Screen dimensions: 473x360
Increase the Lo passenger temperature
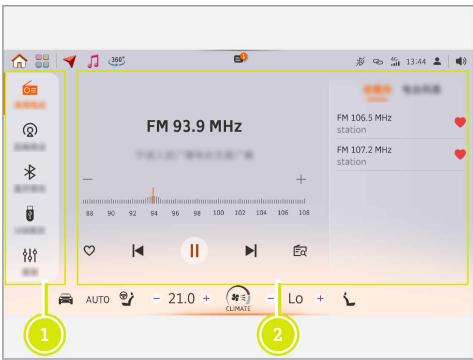[x=320, y=298]
